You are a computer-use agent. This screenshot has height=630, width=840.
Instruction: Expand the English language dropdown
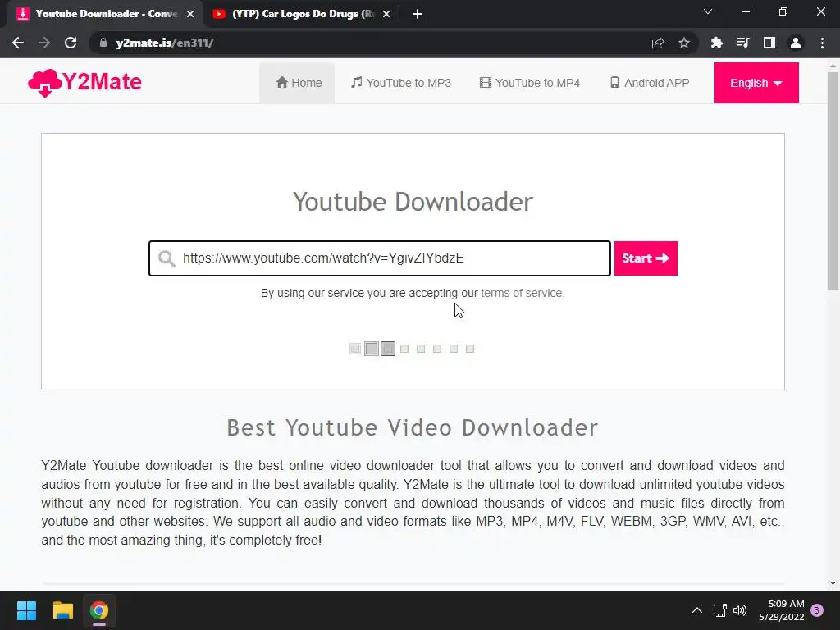[756, 83]
